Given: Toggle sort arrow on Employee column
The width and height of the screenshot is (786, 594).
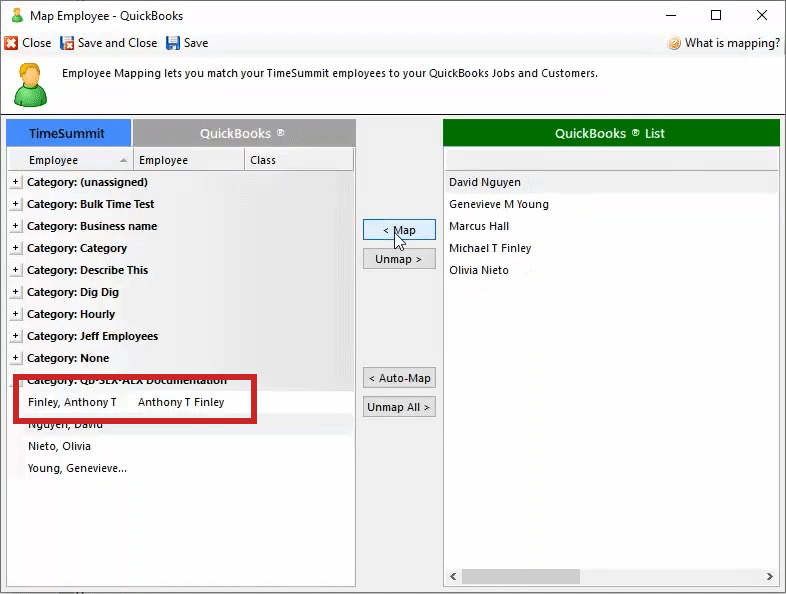Looking at the screenshot, I should [x=123, y=160].
